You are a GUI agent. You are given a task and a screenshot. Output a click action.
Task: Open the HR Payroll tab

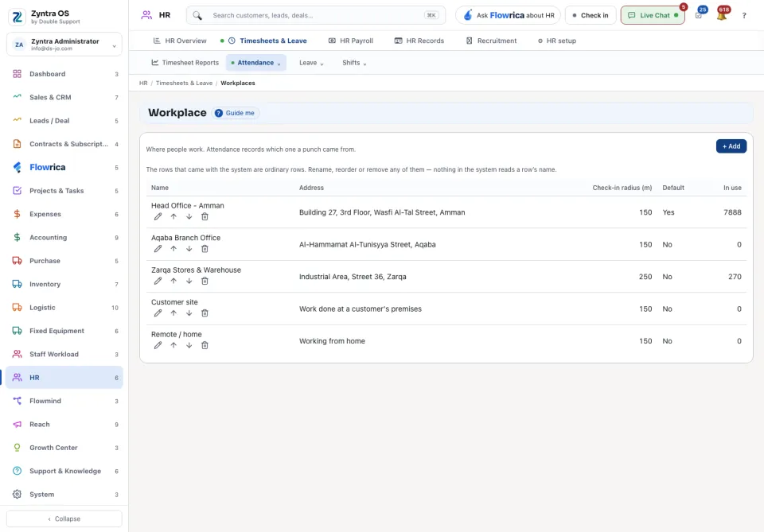(x=351, y=41)
